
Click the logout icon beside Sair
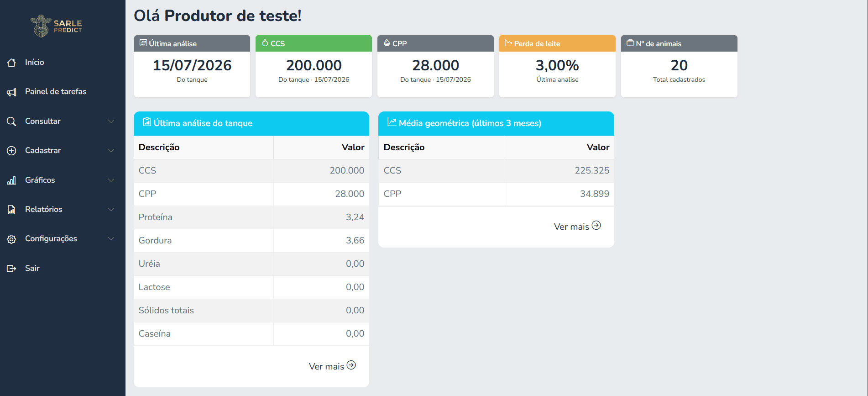tap(11, 269)
